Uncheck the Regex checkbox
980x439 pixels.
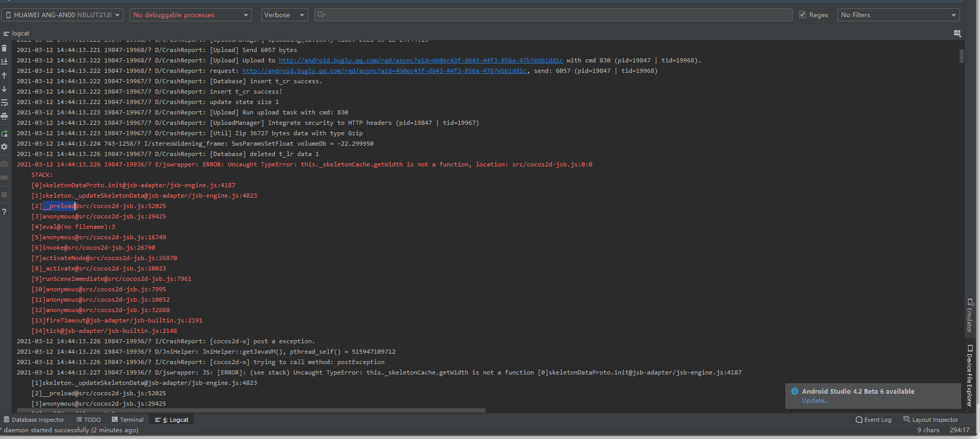click(x=803, y=15)
